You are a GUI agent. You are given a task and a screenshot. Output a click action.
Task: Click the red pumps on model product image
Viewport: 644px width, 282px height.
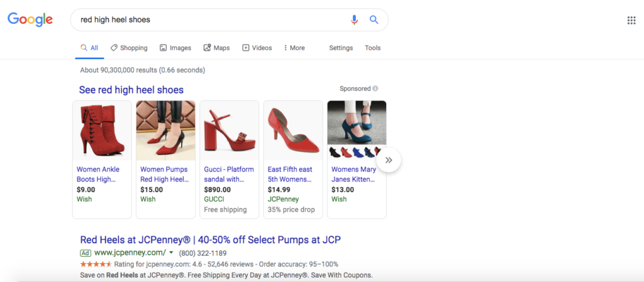pos(166,131)
